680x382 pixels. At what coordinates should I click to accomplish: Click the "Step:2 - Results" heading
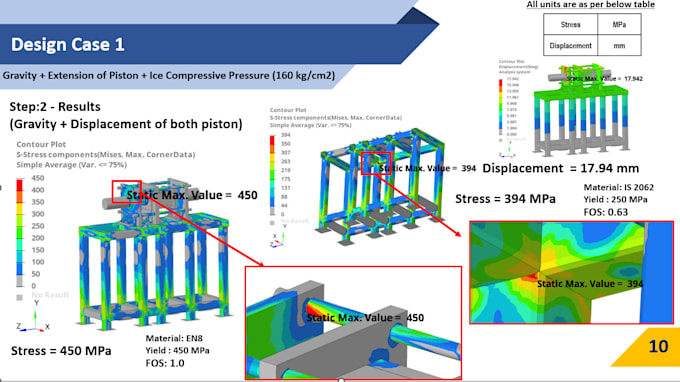click(x=55, y=107)
